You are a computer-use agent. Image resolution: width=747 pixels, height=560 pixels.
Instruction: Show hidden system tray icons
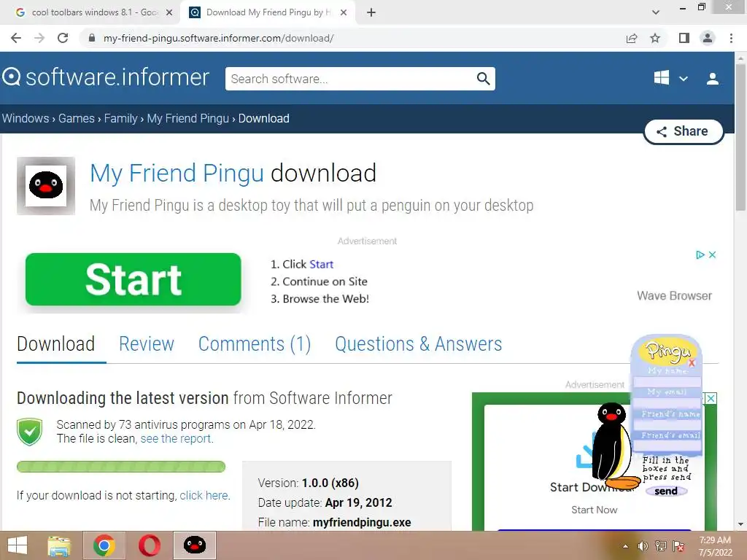tap(625, 546)
